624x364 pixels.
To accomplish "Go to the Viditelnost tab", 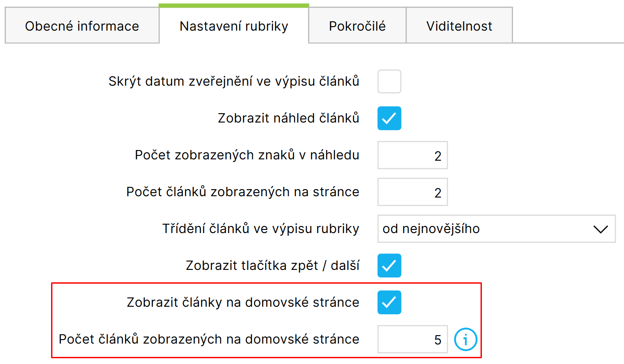I will [x=459, y=26].
